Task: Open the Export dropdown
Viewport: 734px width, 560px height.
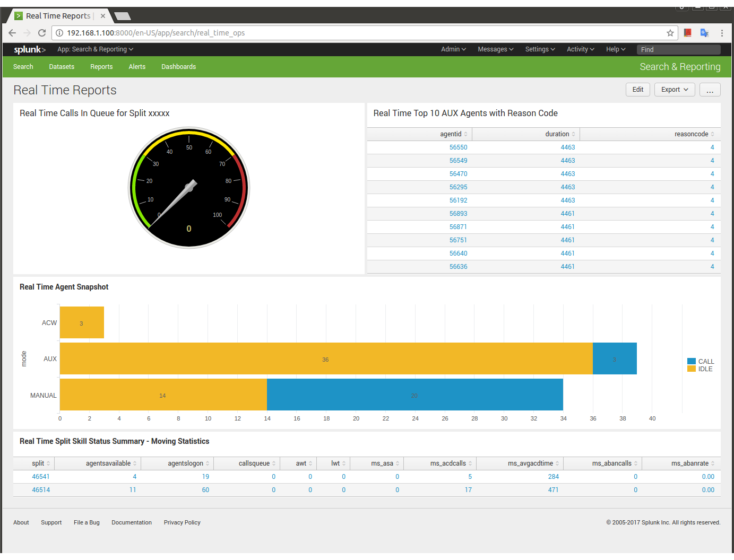Action: click(x=675, y=90)
